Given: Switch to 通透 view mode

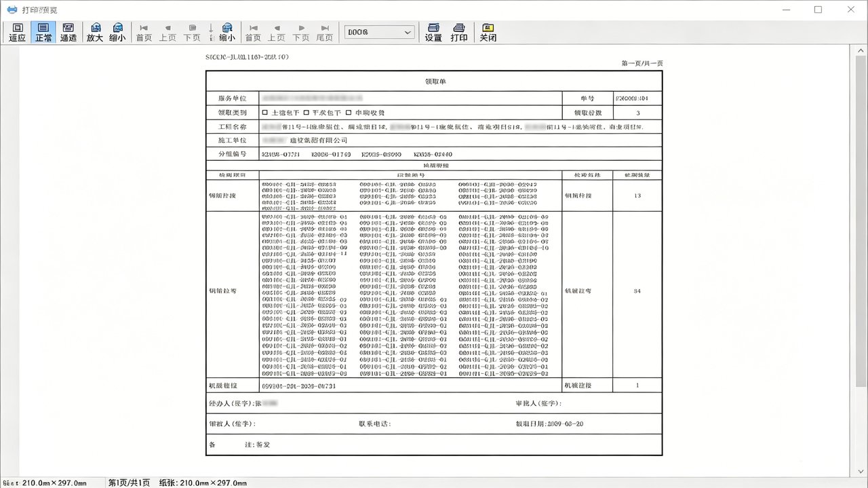Looking at the screenshot, I should click(x=68, y=32).
